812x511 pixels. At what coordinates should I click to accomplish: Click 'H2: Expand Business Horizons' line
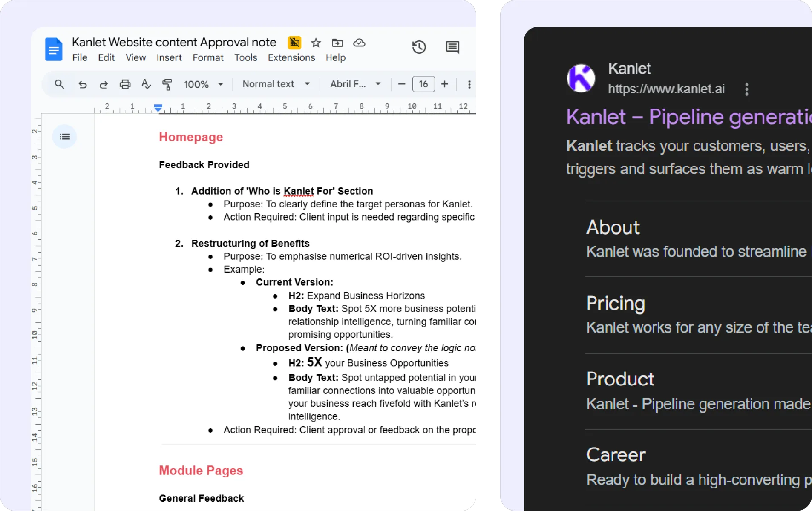[357, 296]
